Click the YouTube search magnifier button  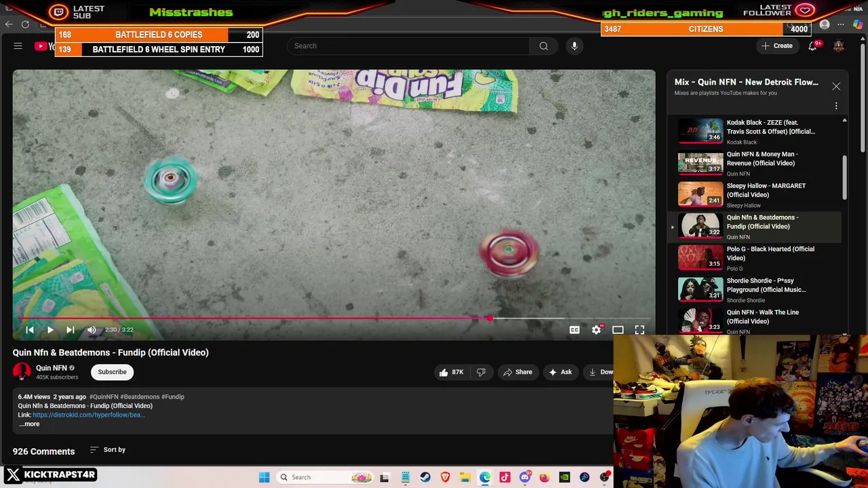tap(543, 46)
